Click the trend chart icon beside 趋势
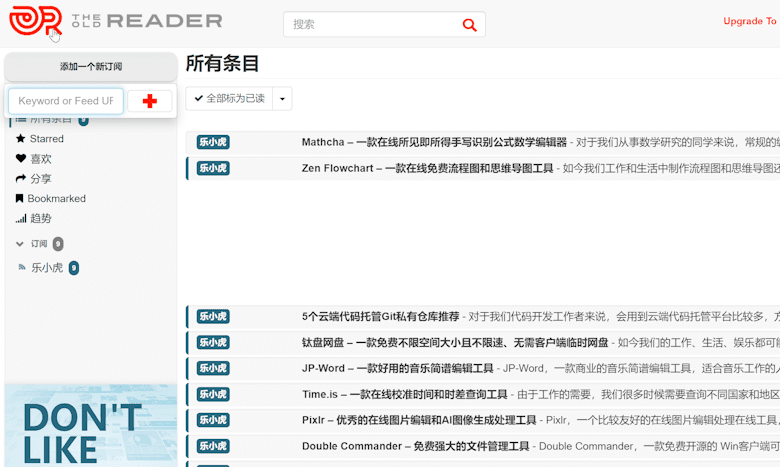This screenshot has width=780, height=467. (21, 218)
